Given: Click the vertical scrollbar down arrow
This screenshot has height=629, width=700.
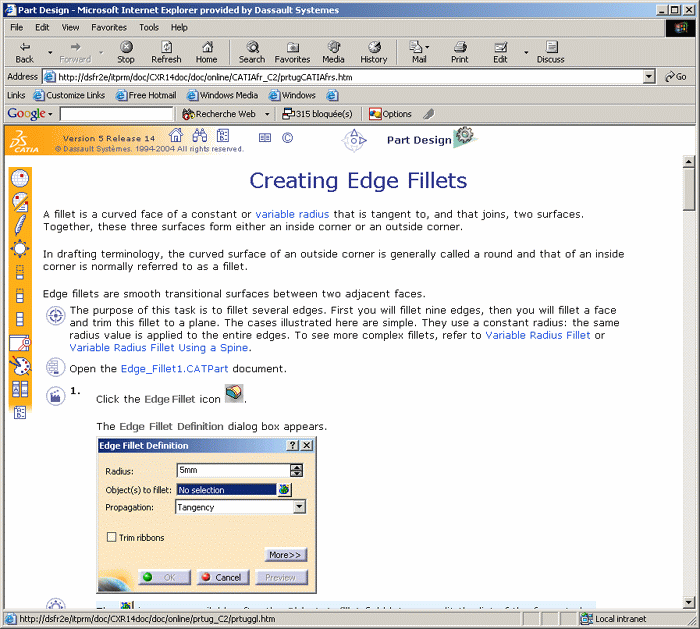Looking at the screenshot, I should 688,602.
